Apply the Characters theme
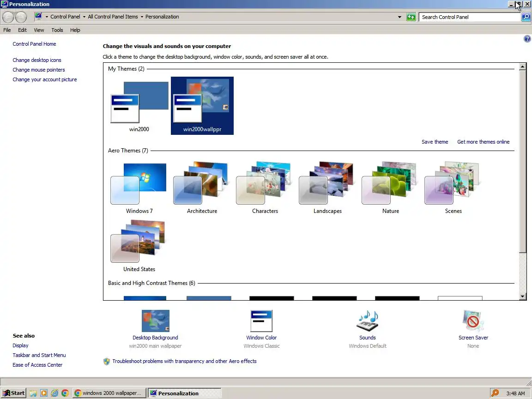Screen dimensions: 532x399 click(265, 187)
